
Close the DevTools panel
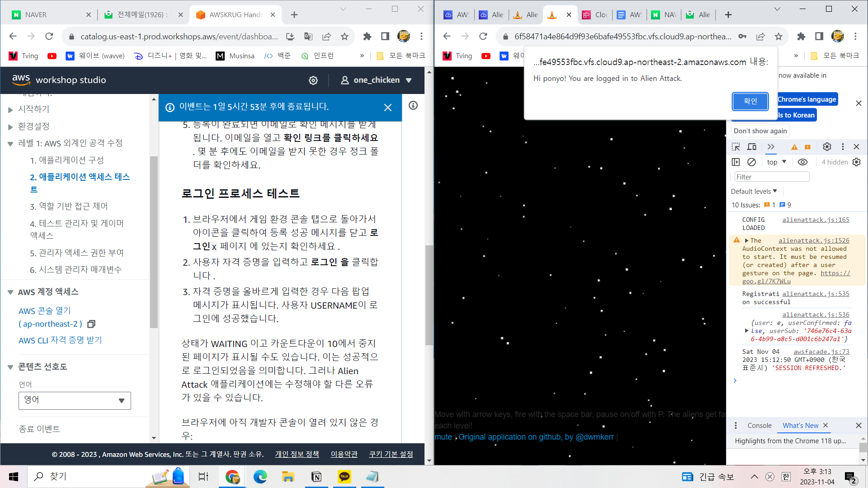point(856,147)
